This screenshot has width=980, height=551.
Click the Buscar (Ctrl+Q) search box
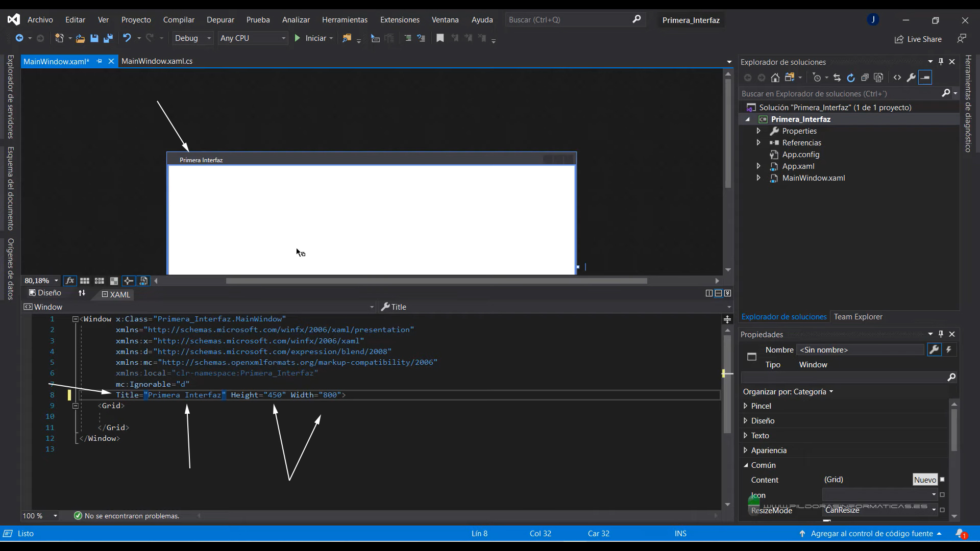tap(569, 20)
